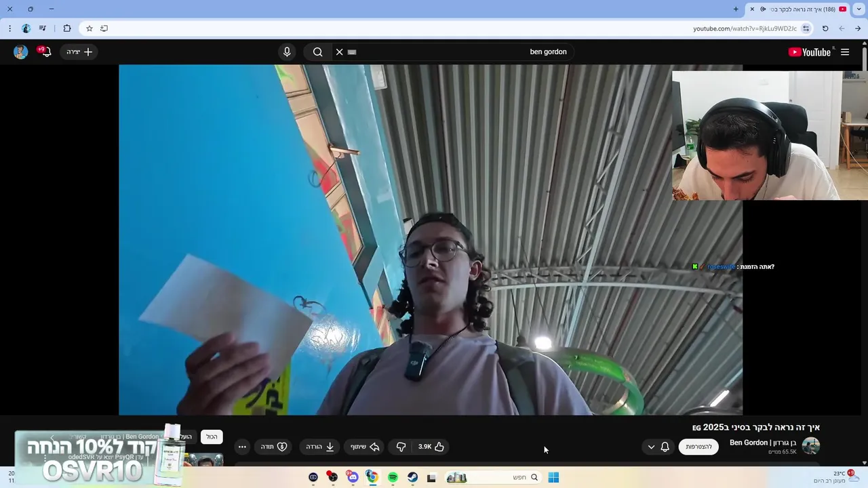This screenshot has width=868, height=488.
Task: Open site info icon in address bar
Action: (x=806, y=28)
